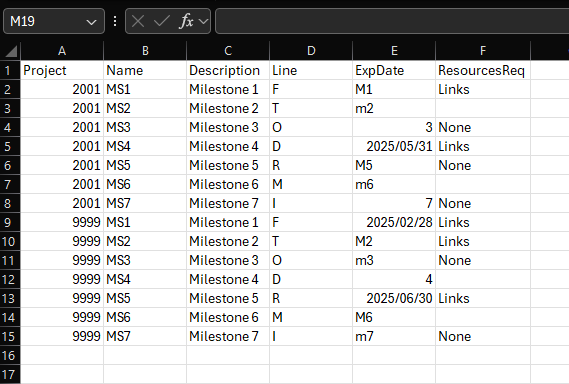Click the 'Name' header cell
The image size is (569, 384).
tap(145, 70)
